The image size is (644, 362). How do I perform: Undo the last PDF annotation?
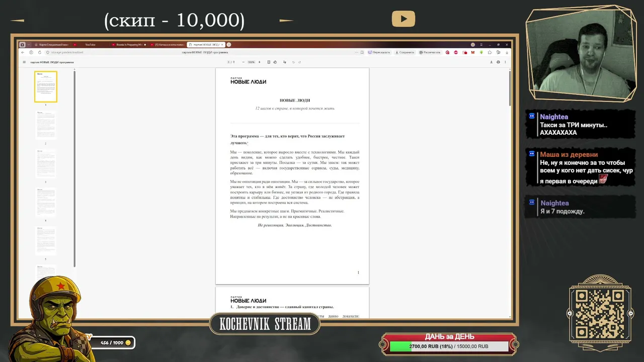pyautogui.click(x=294, y=62)
